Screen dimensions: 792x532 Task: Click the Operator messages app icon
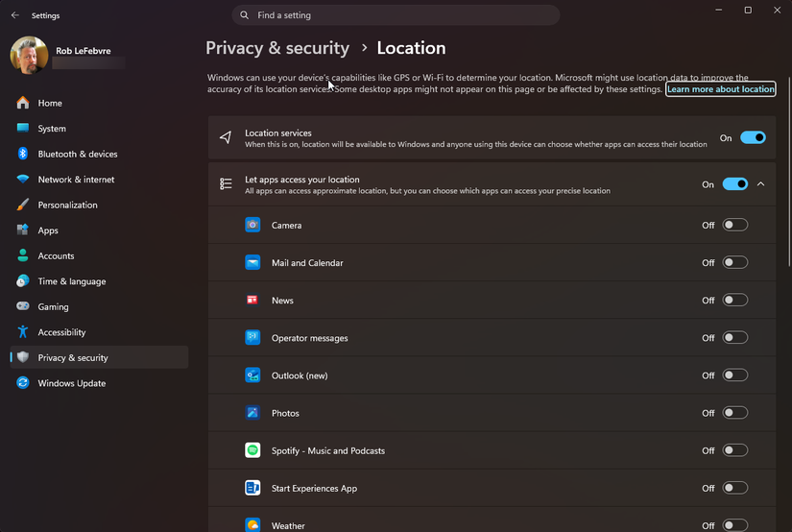point(252,337)
